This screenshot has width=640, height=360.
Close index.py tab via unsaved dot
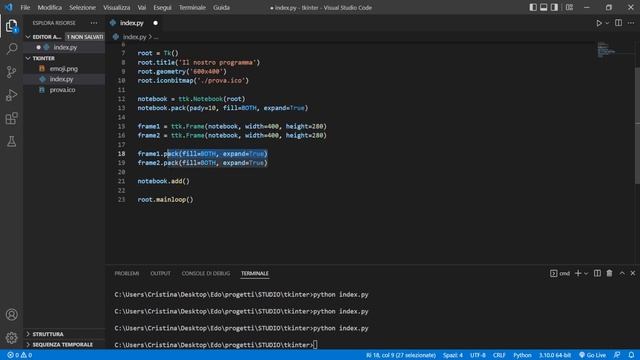pyautogui.click(x=156, y=23)
